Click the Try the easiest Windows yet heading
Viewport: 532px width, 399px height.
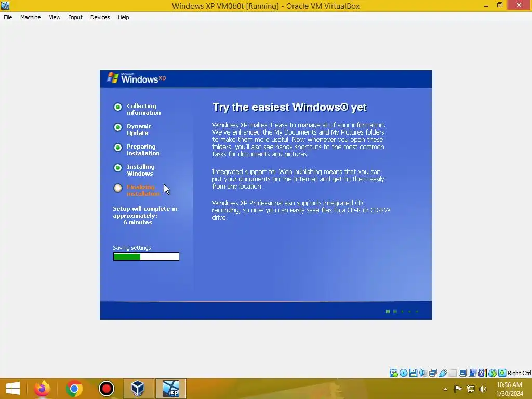point(289,107)
